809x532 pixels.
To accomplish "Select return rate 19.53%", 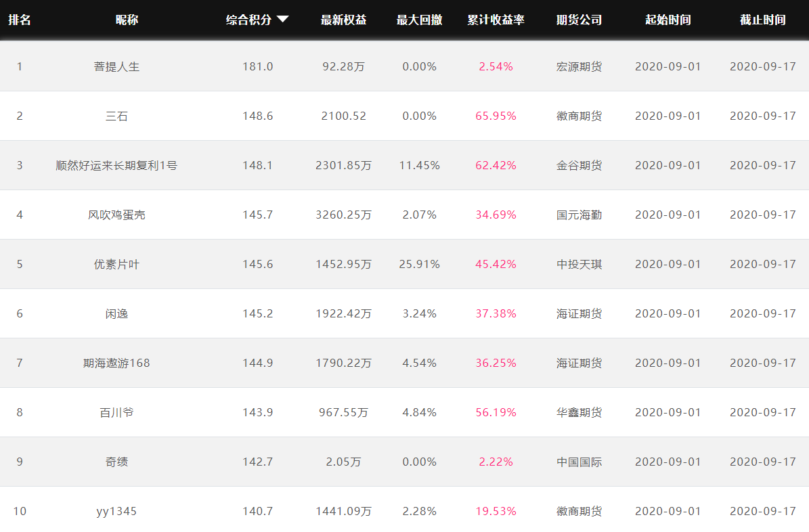I will click(x=496, y=512).
